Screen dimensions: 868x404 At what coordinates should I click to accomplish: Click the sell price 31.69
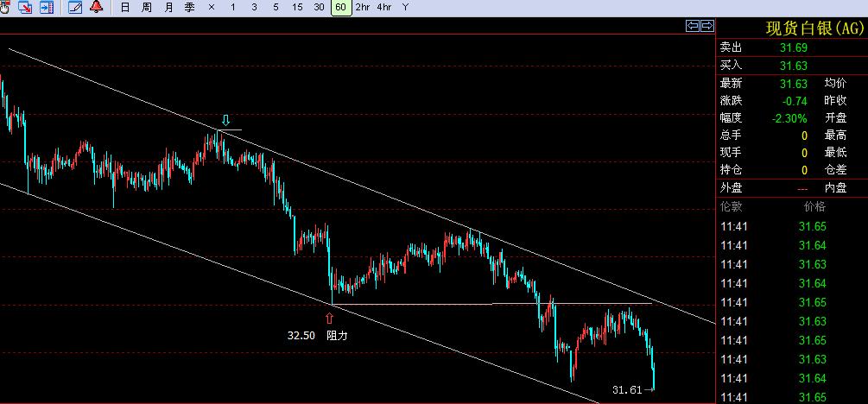pos(793,48)
